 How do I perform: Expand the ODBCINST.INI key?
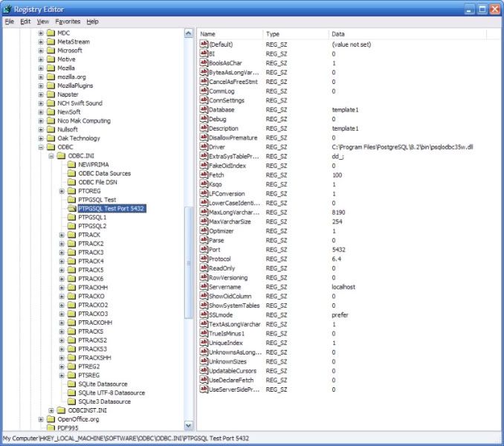[x=51, y=410]
